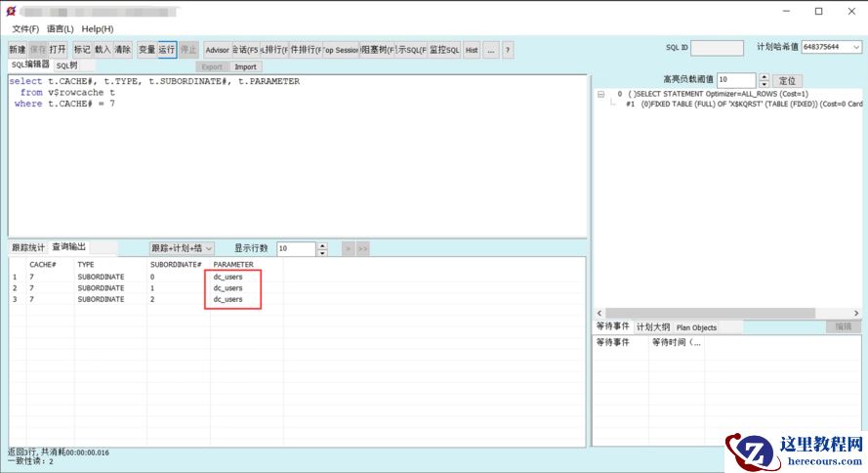Open the Top Session view

pos(341,50)
